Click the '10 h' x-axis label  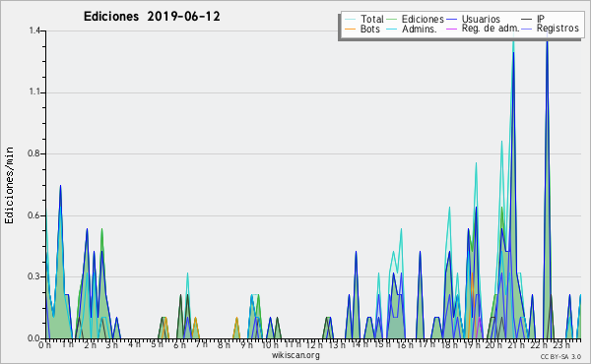point(270,345)
